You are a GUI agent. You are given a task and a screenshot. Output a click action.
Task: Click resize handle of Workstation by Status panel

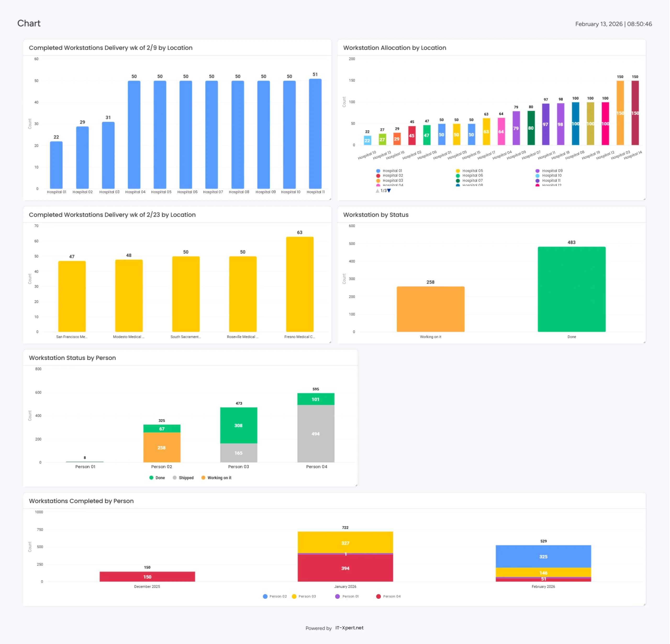pyautogui.click(x=644, y=342)
